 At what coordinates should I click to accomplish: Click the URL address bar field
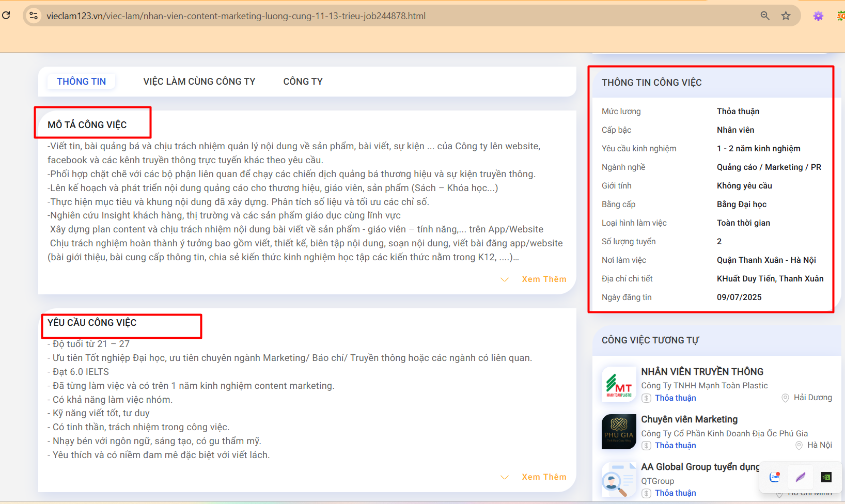click(x=362, y=15)
